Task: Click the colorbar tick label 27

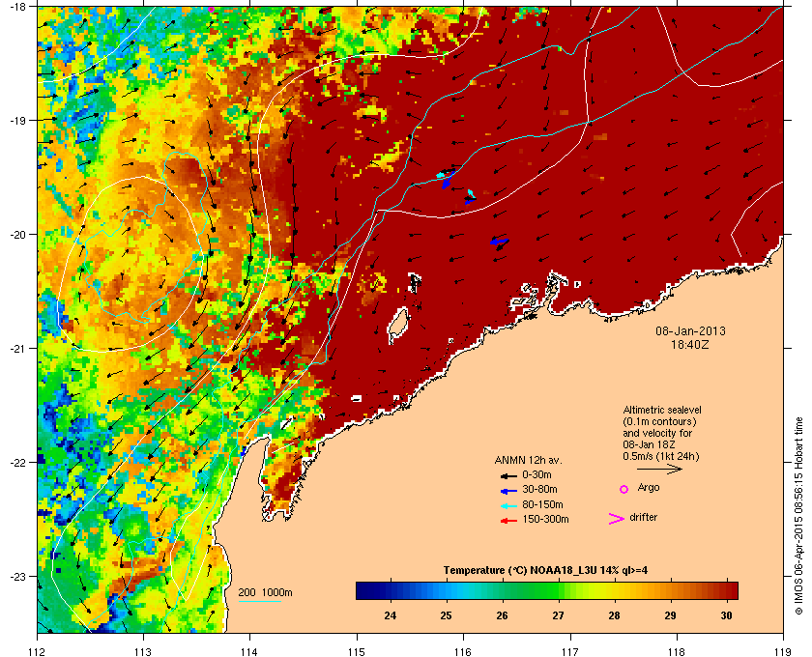Action: pyautogui.click(x=558, y=615)
